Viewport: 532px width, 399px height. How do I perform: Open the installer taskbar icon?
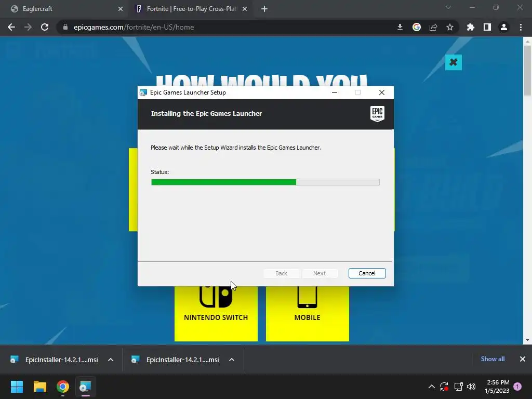(86, 387)
